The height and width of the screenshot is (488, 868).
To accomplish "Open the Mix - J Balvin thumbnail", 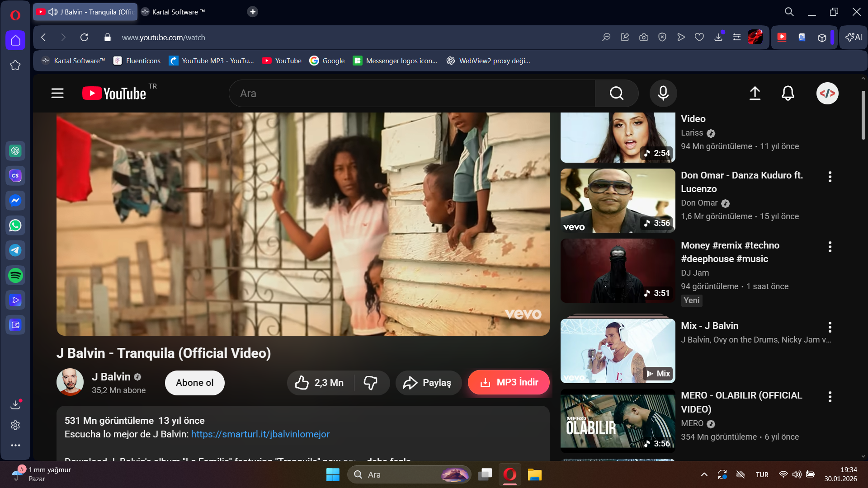I will [618, 351].
